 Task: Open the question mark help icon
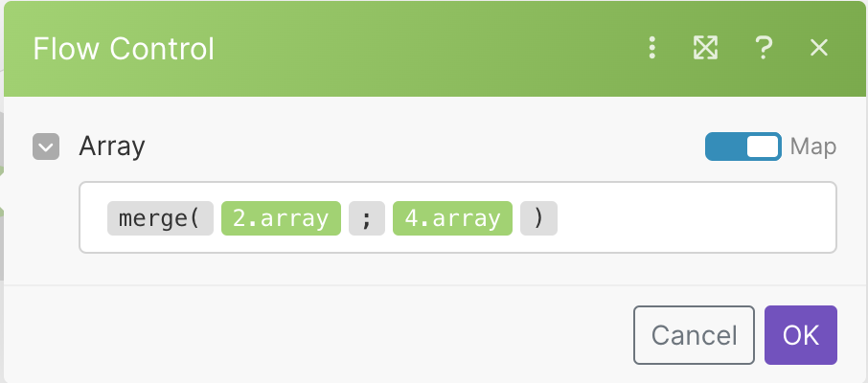tap(764, 48)
